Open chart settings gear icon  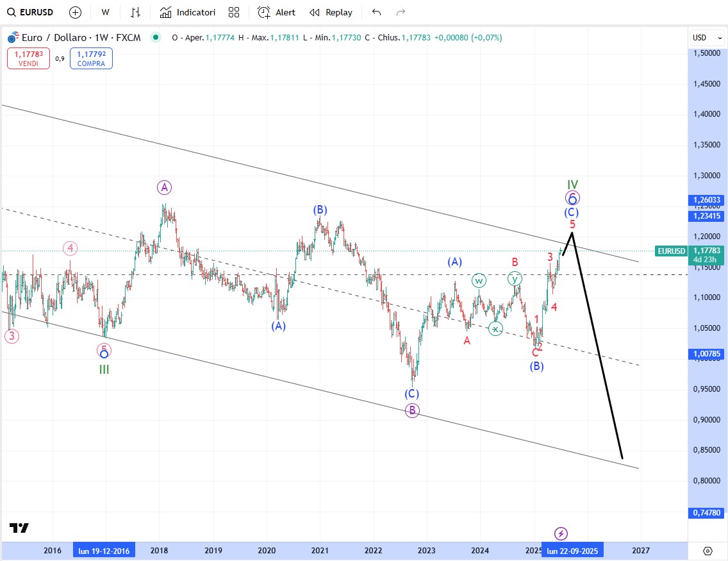point(707,551)
